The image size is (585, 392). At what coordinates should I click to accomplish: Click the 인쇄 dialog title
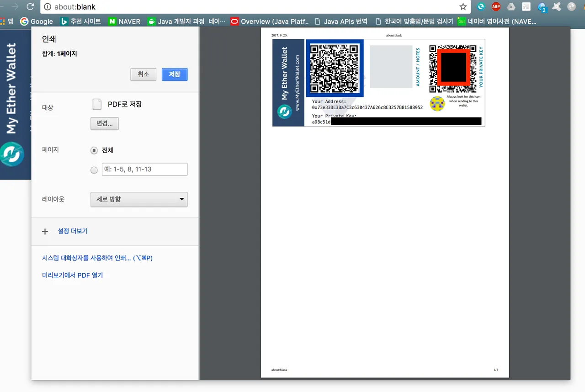(49, 40)
